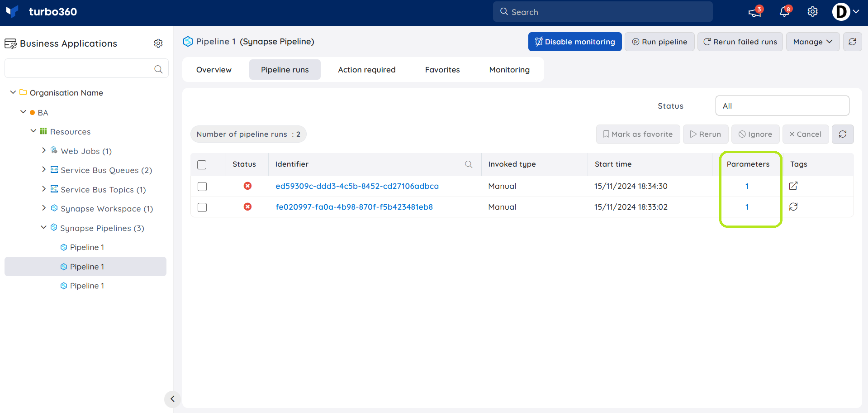Select the Pipeline runs tab
This screenshot has height=413, width=868.
[x=285, y=70]
